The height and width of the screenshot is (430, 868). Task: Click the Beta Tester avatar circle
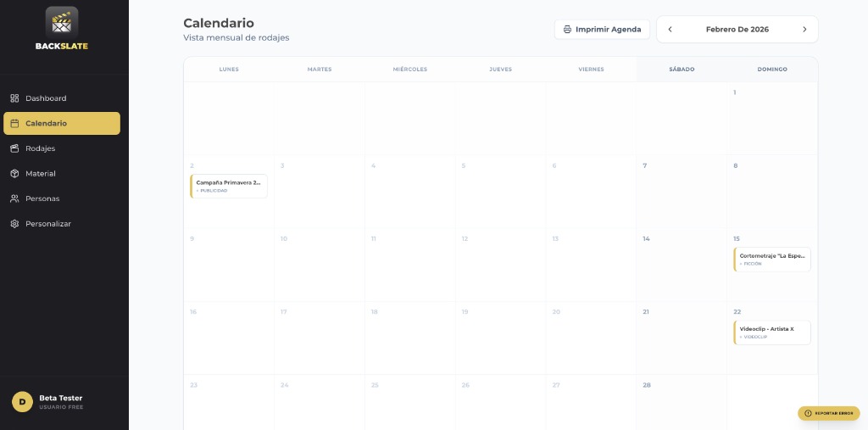tap(22, 402)
